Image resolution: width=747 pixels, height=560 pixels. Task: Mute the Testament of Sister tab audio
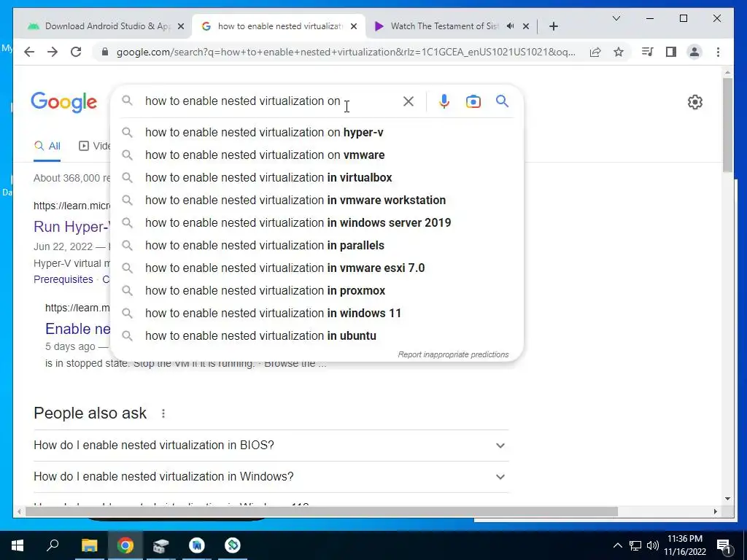[510, 26]
